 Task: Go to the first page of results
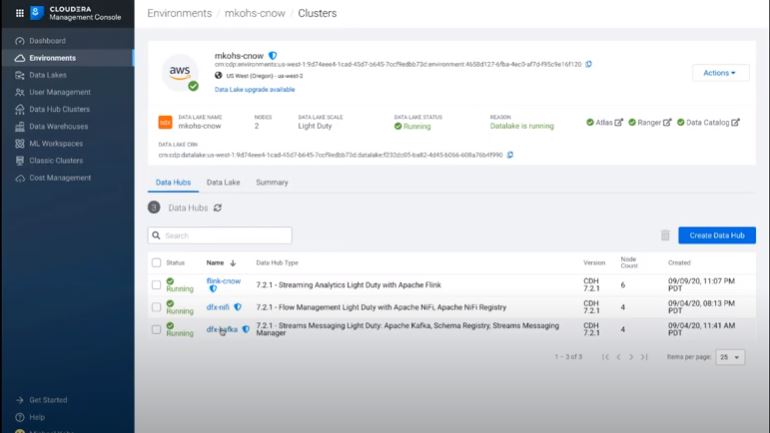(605, 357)
